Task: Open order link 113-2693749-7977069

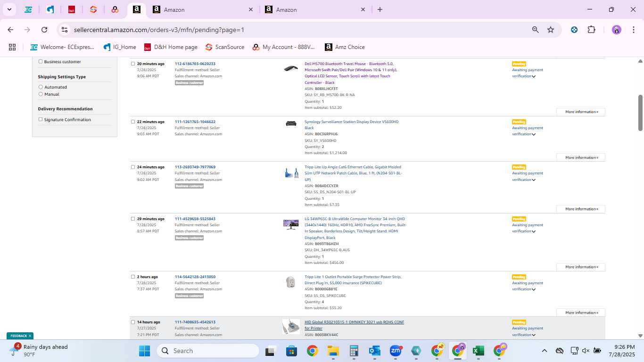Action: point(195,167)
